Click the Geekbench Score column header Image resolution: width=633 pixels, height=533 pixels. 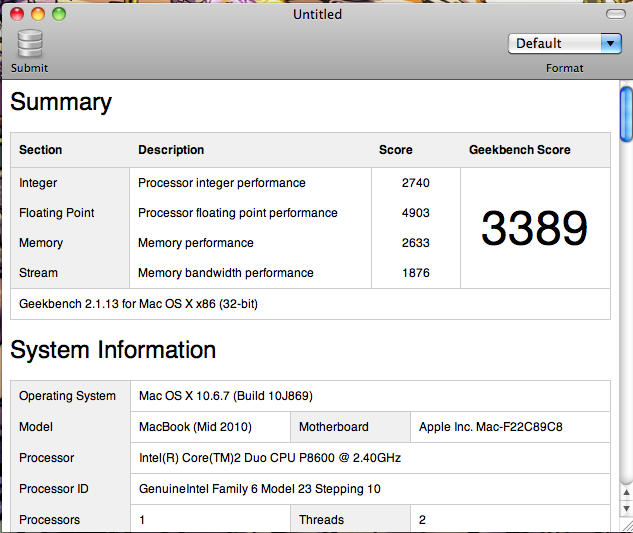[x=520, y=150]
